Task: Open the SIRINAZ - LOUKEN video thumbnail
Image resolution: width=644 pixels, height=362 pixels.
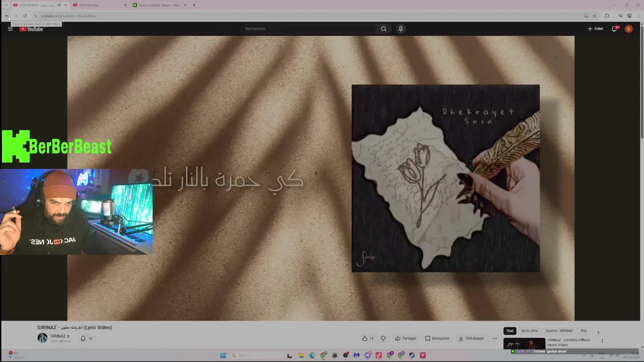Action: (524, 343)
